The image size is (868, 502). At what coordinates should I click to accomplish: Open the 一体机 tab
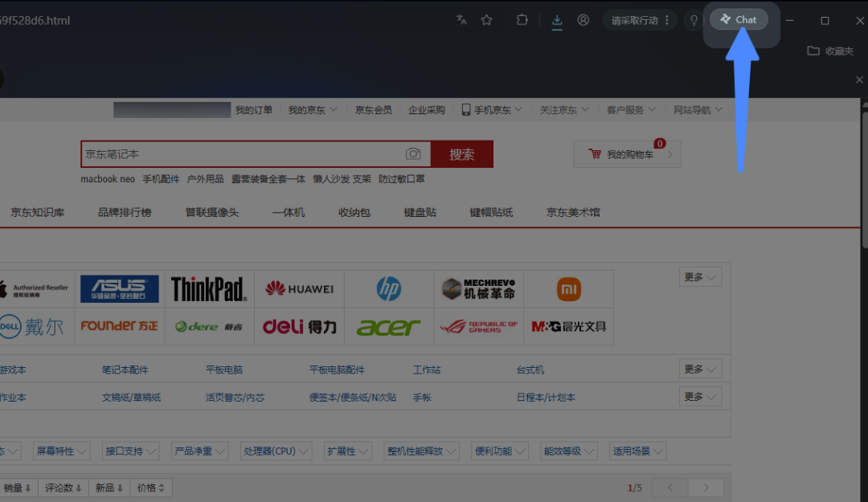(289, 212)
